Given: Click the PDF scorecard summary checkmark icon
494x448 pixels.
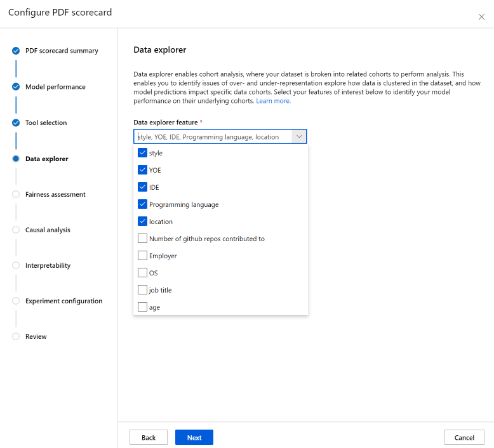Looking at the screenshot, I should (16, 51).
